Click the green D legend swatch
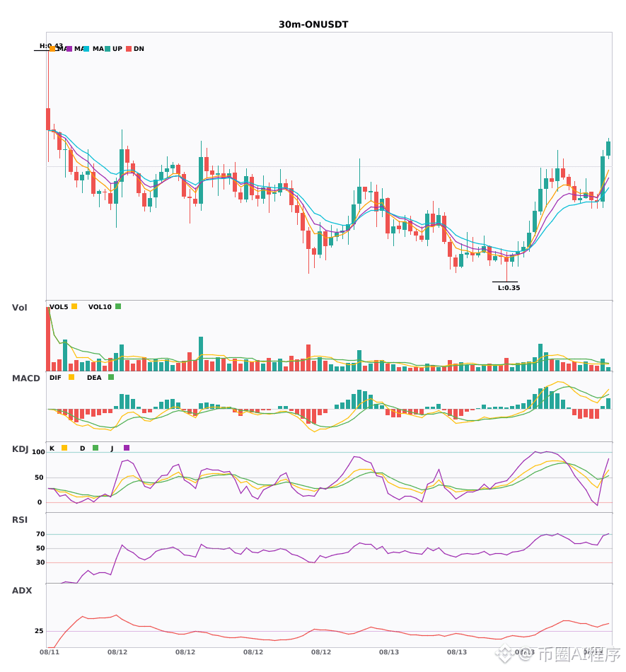Screen dimensions: 626x672 coord(95,448)
